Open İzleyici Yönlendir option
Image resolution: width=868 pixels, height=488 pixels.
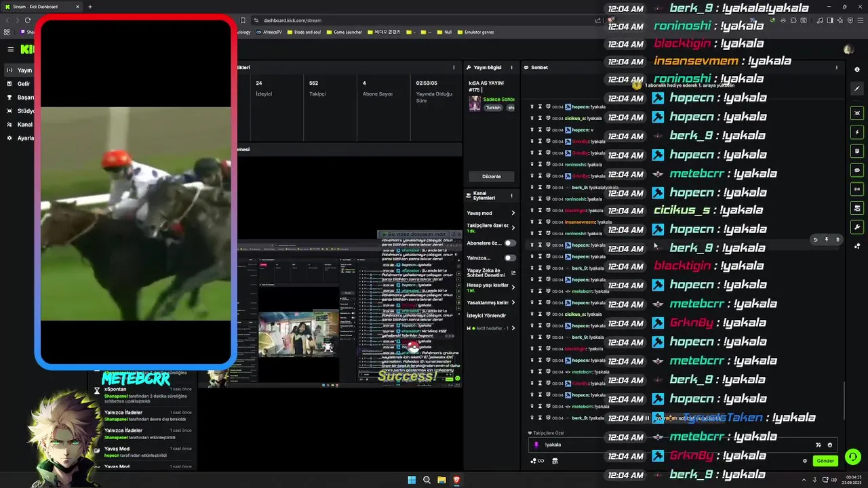tap(487, 315)
